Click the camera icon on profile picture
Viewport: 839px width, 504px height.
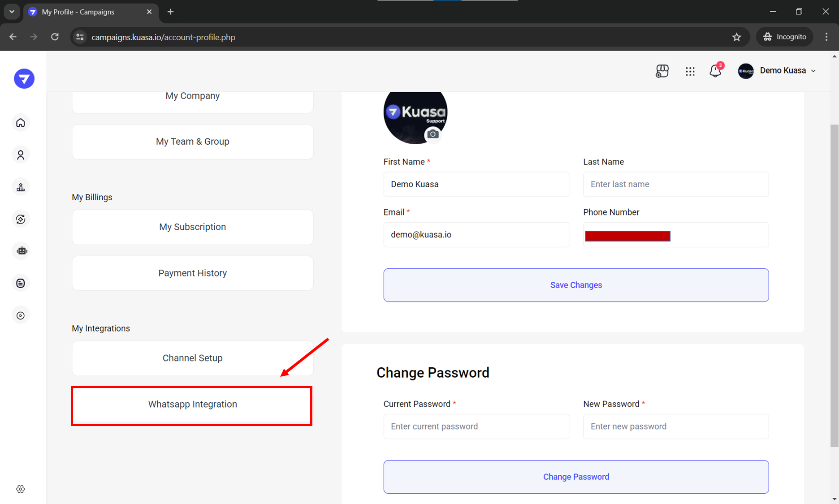click(x=432, y=134)
